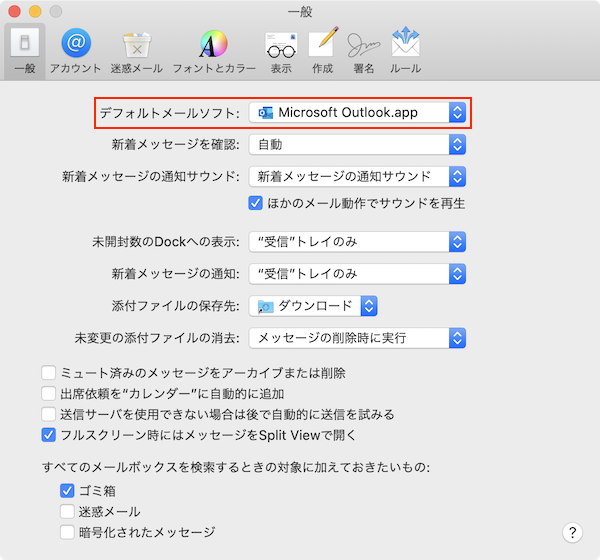Viewport: 600px width, 560px height.
Task: Open the 未開封数のDockへの表示 dropdown
Action: pos(357,242)
